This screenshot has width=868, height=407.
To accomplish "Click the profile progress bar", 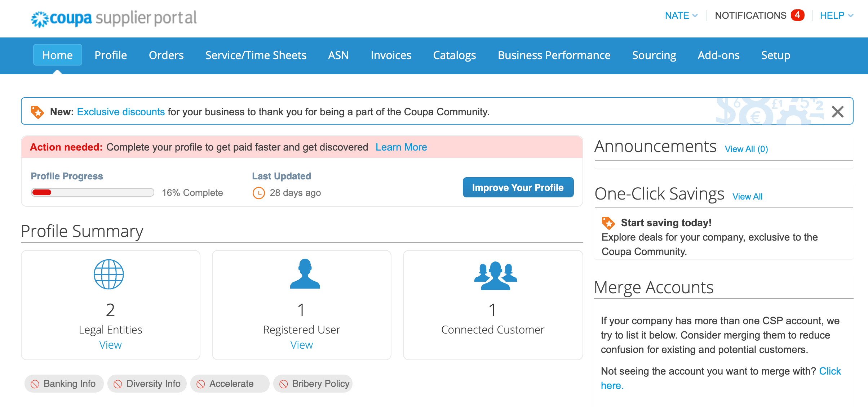I will coord(93,192).
